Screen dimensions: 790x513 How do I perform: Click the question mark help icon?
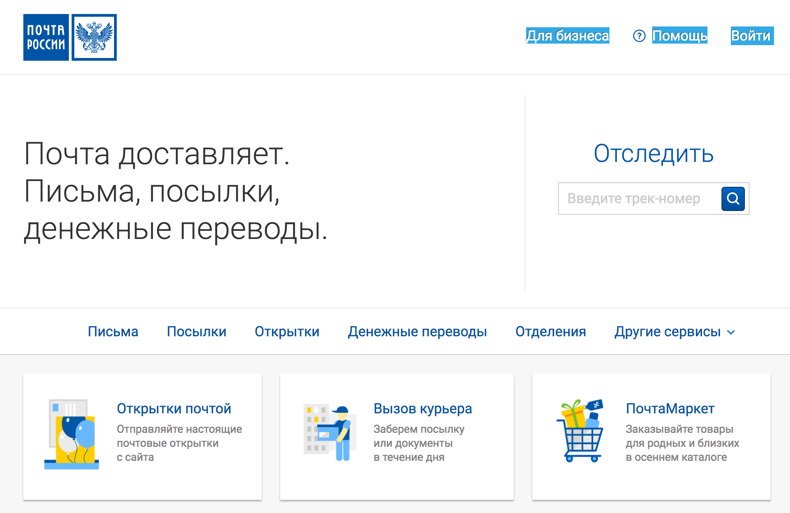click(x=639, y=36)
